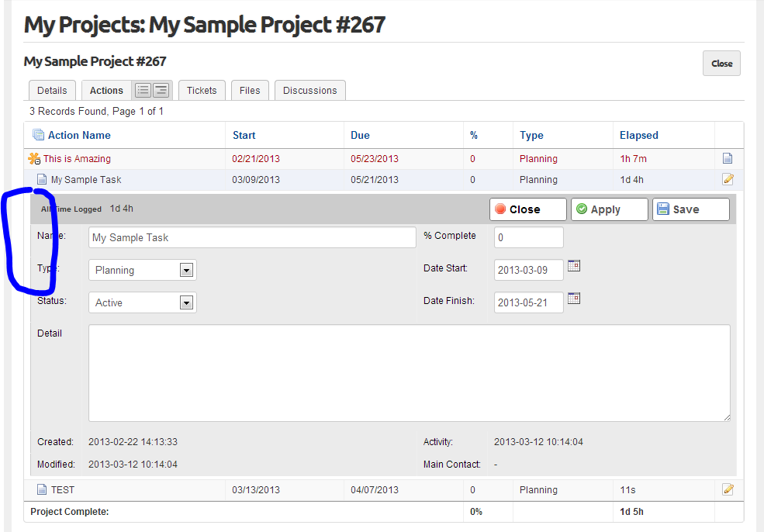Collapse the 'This is Amazing' action group

[33, 159]
